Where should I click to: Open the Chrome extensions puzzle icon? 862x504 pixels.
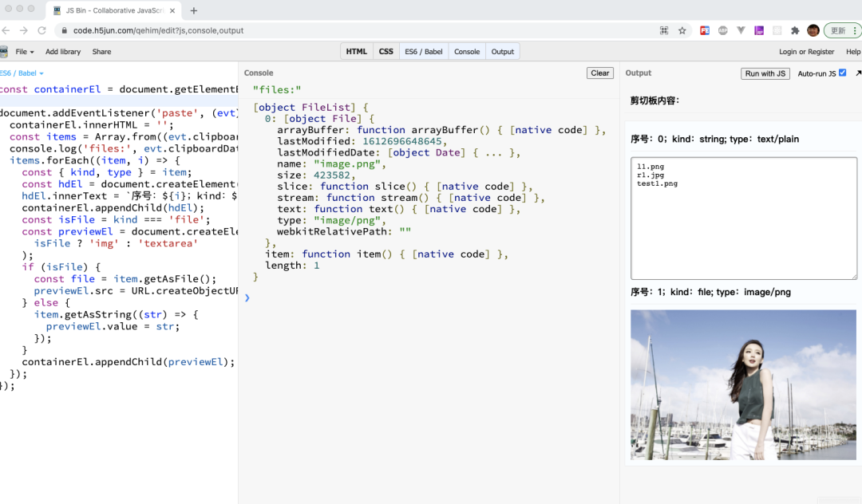pyautogui.click(x=795, y=30)
